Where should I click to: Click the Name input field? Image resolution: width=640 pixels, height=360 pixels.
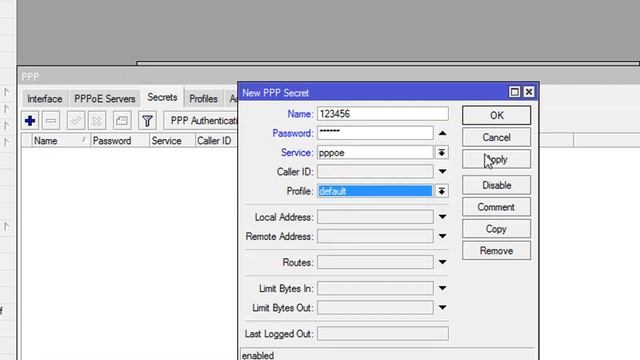(382, 114)
